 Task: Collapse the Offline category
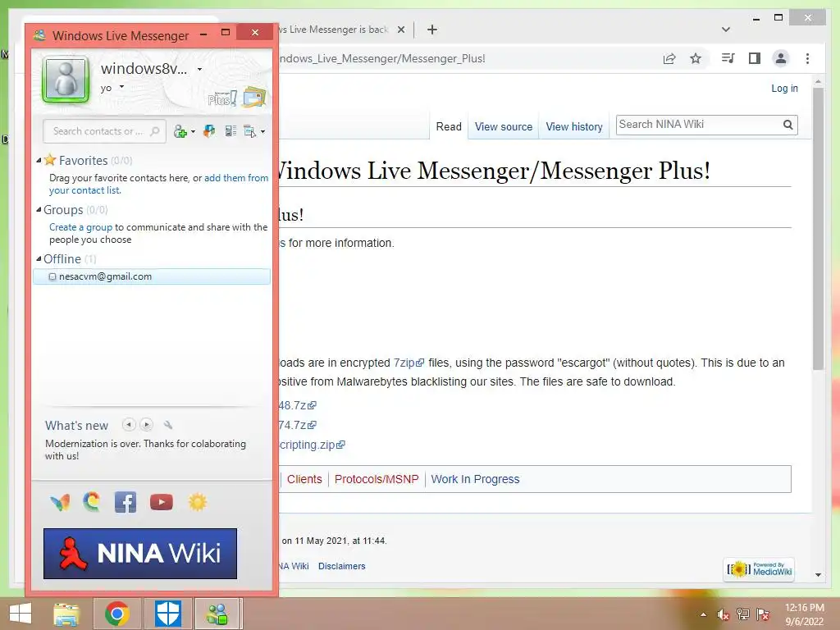click(39, 258)
